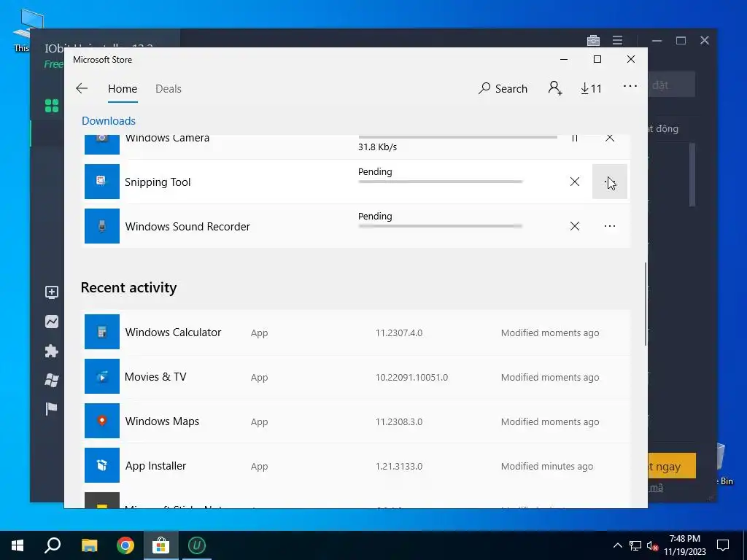Open IObit Windows Apps sidebar icon
The height and width of the screenshot is (560, 747).
pos(52,380)
